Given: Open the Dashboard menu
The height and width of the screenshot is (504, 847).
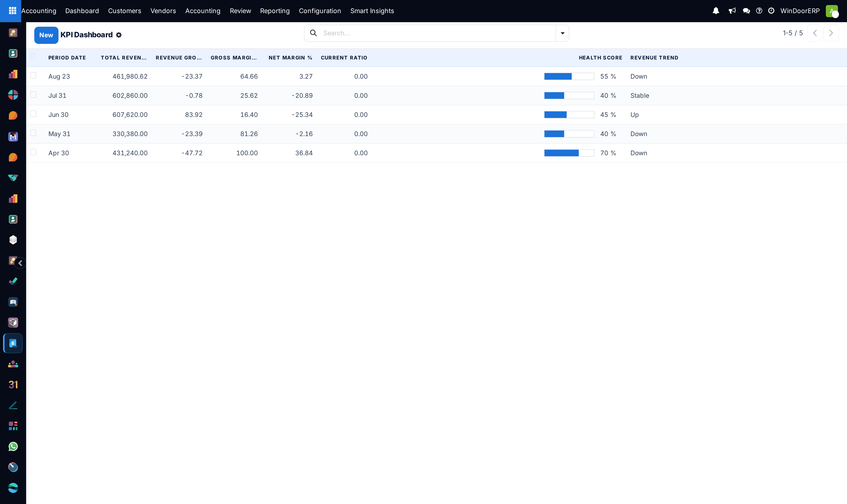Looking at the screenshot, I should 82,11.
